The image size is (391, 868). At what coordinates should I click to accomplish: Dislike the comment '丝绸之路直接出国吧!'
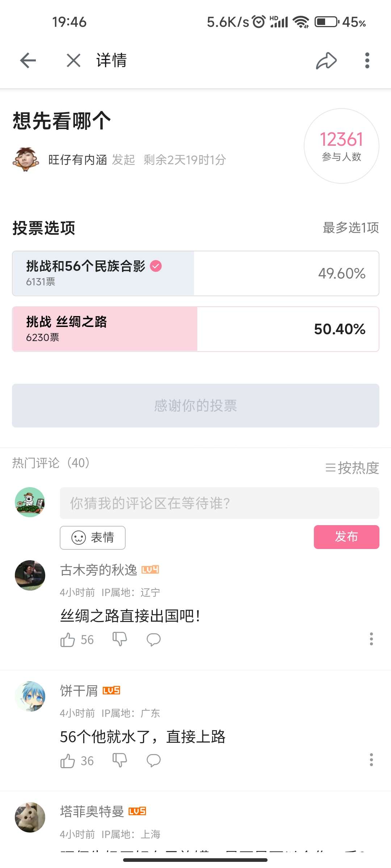tap(119, 639)
